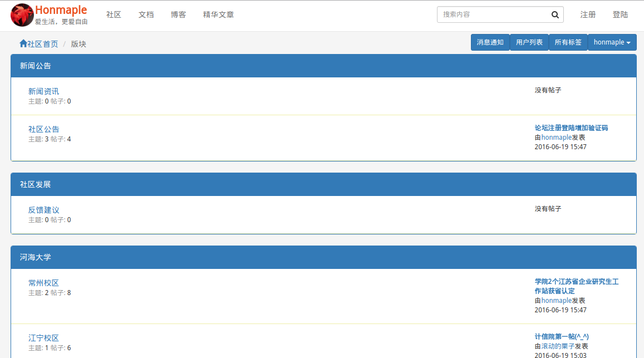Click the 消息通知 button
Image resolution: width=644 pixels, height=358 pixels.
[490, 42]
